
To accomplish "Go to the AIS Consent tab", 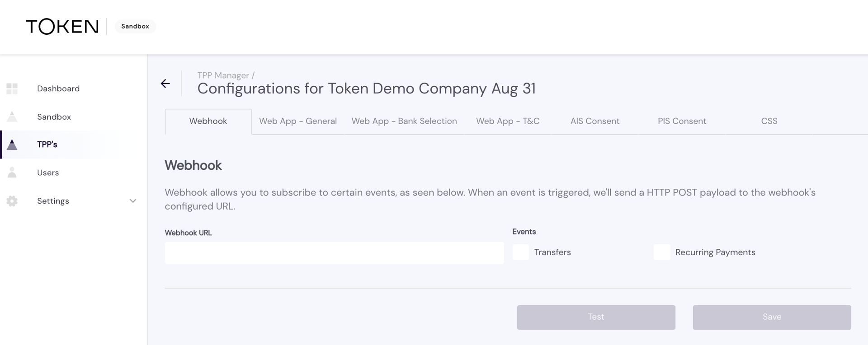I will [595, 121].
